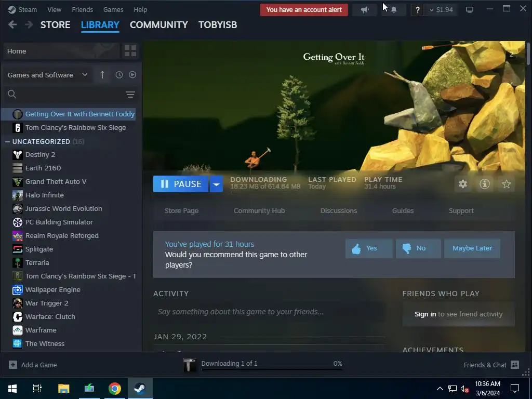The image size is (532, 399).
Task: Open the Support link
Action: click(x=461, y=211)
